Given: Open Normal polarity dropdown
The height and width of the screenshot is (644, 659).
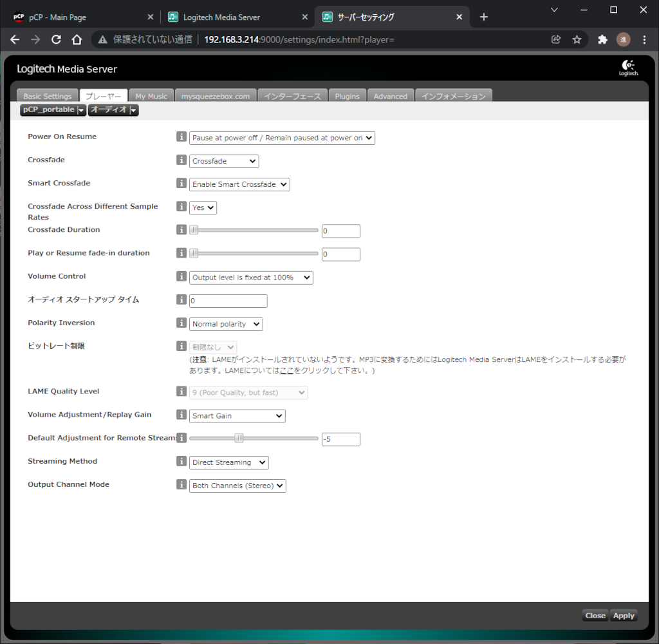Looking at the screenshot, I should pyautogui.click(x=226, y=324).
